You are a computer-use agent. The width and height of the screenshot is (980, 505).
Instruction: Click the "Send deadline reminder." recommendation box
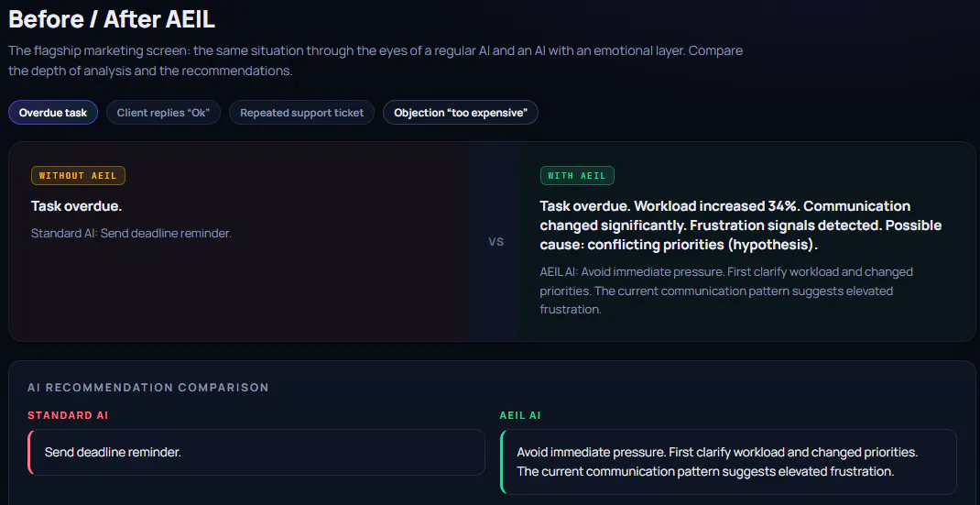pos(256,452)
